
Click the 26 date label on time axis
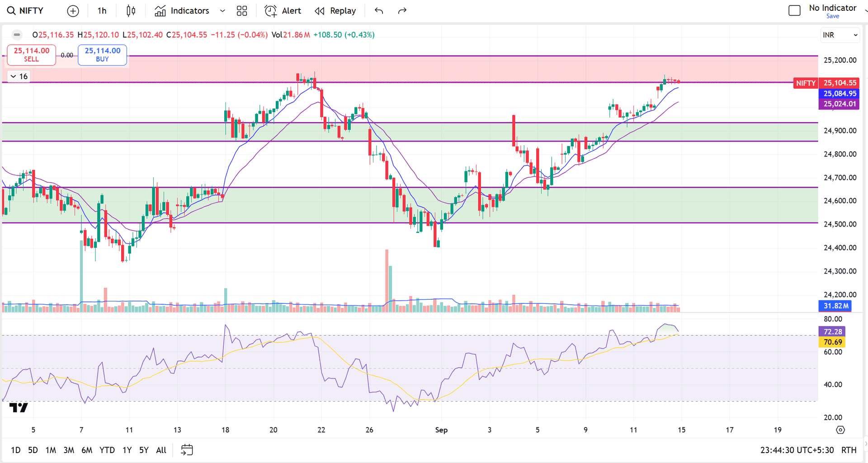[369, 430]
